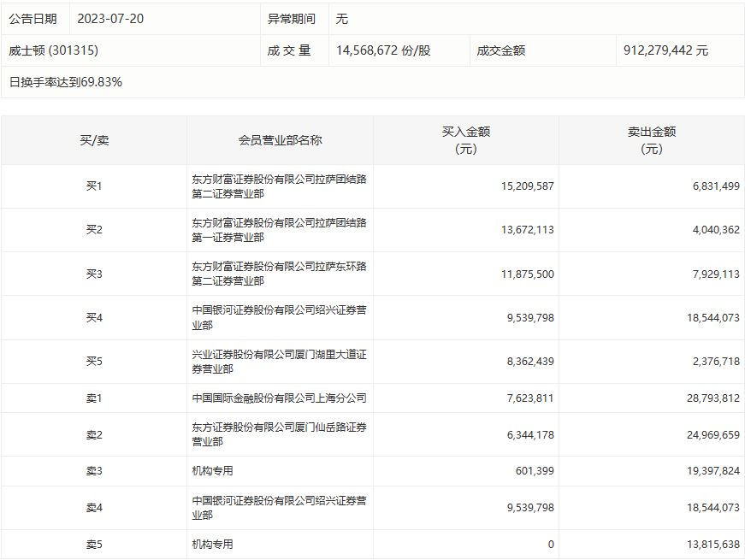745x560 pixels.
Task: Select the stock name 威士顿 (301315)
Action: tap(53, 50)
